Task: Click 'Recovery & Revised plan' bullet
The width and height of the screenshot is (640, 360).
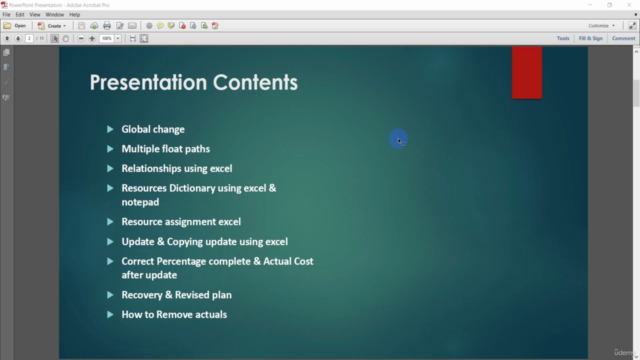Action: (176, 295)
